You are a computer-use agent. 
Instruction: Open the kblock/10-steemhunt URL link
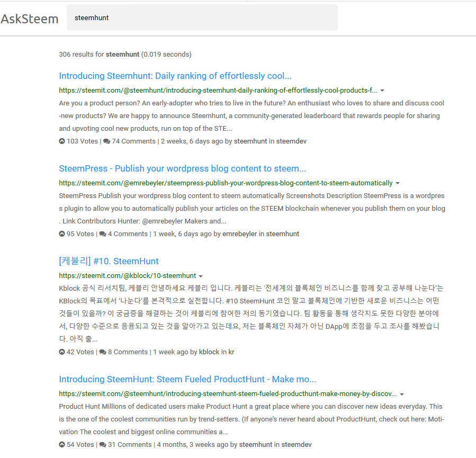tap(128, 275)
